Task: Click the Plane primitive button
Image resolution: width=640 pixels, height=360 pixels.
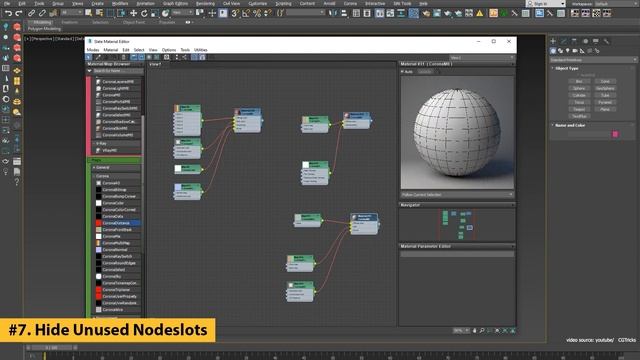Action: pyautogui.click(x=605, y=109)
